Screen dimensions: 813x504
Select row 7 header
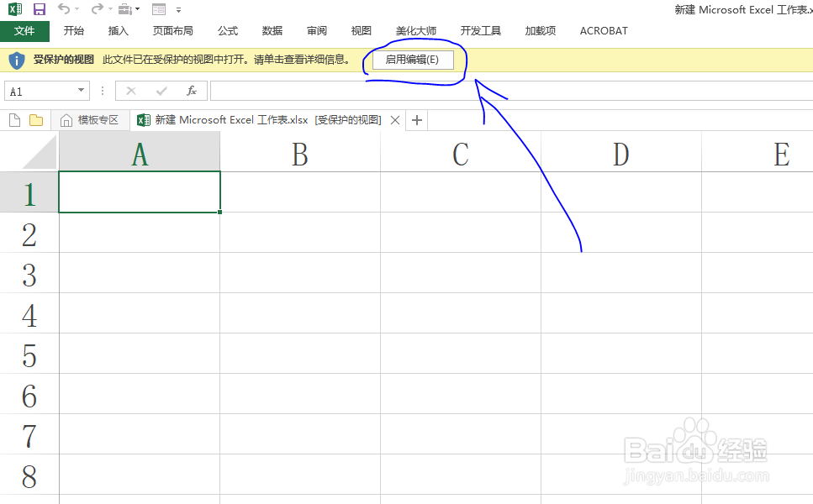click(x=29, y=434)
